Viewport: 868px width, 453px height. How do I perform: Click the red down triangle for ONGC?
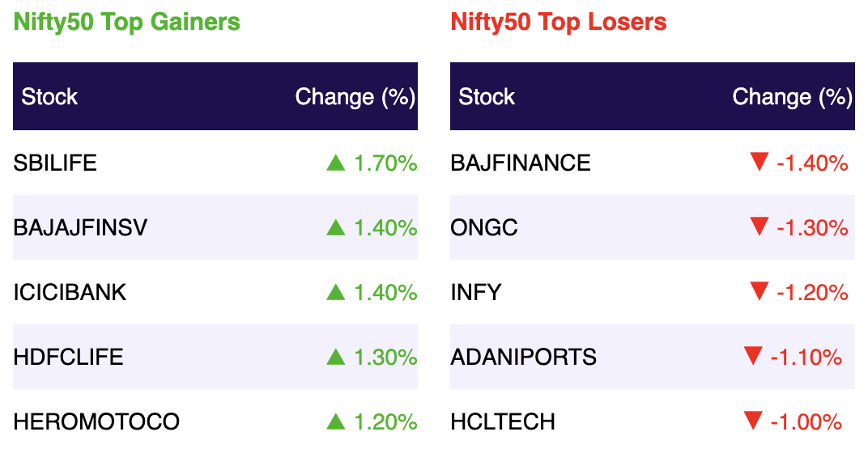[x=759, y=226]
